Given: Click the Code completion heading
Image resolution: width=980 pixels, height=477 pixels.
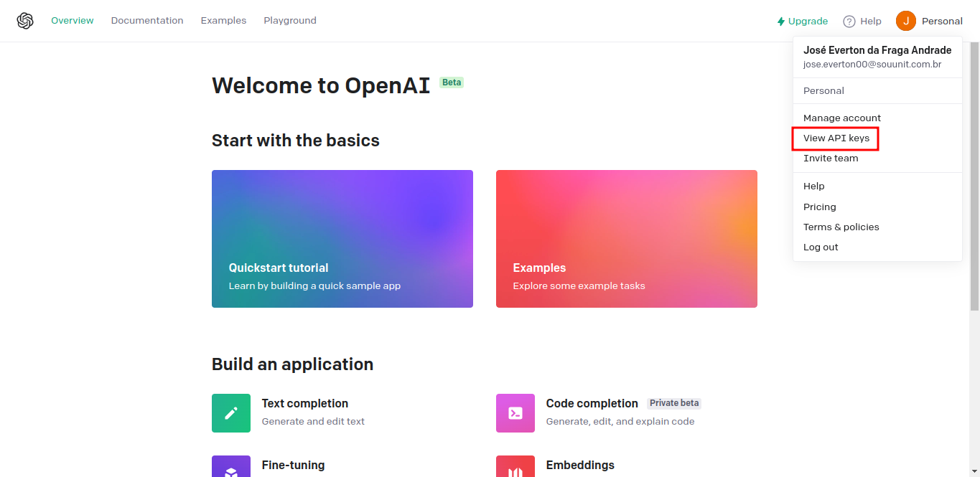Looking at the screenshot, I should tap(592, 403).
